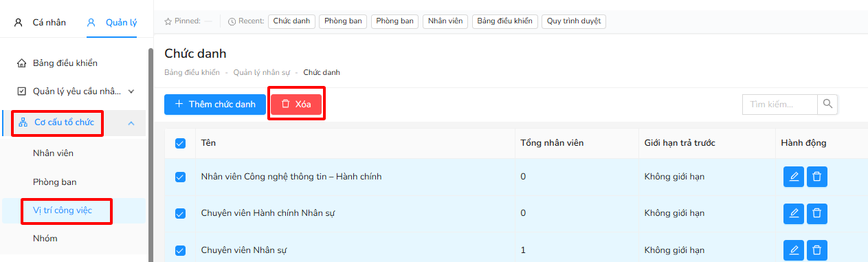868x262 pixels.
Task: Edit the Nhân viên Công nghệ thông tin row
Action: pos(794,177)
